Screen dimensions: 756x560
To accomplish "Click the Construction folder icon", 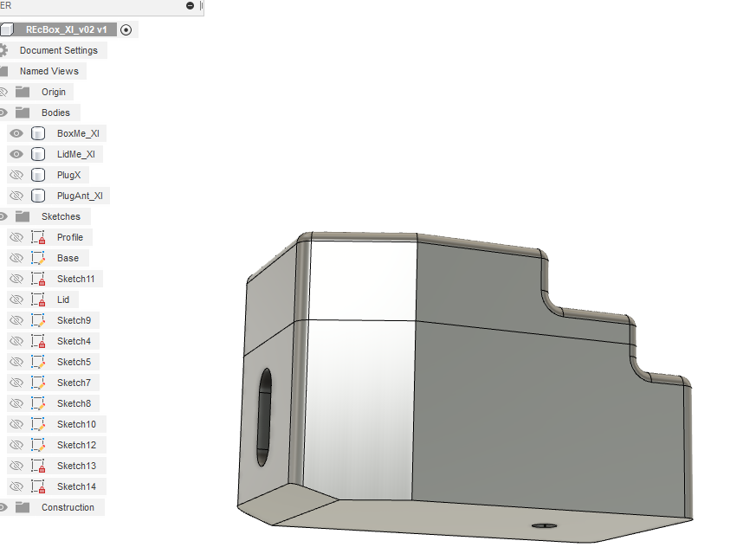I will pyautogui.click(x=23, y=507).
